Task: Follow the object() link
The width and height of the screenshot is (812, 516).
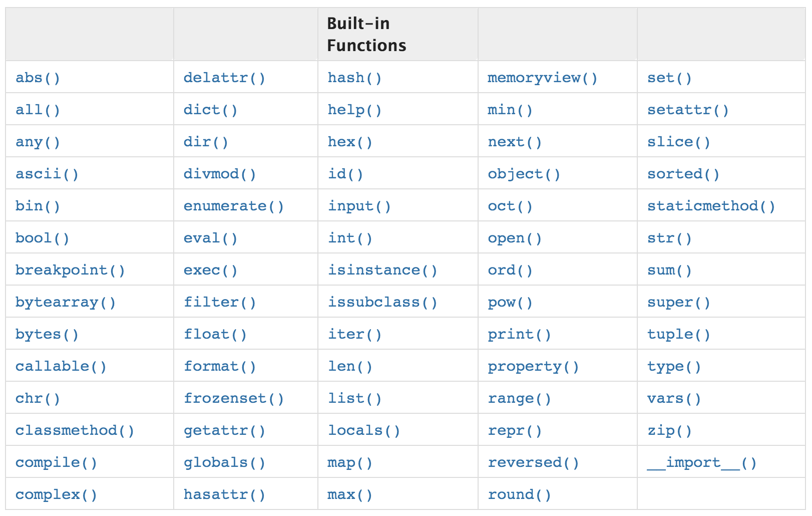Action: 524,174
